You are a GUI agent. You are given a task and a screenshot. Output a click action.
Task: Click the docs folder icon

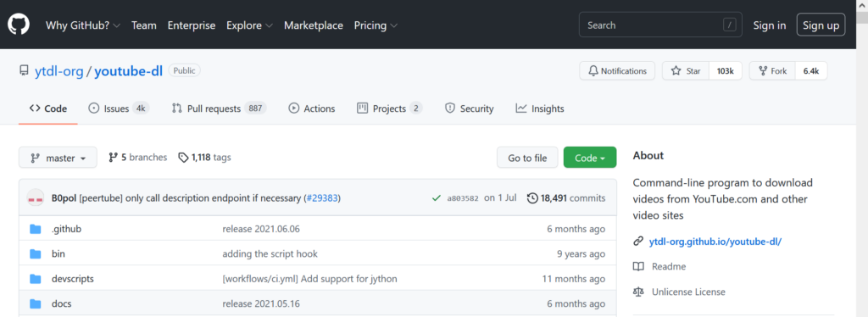(36, 303)
